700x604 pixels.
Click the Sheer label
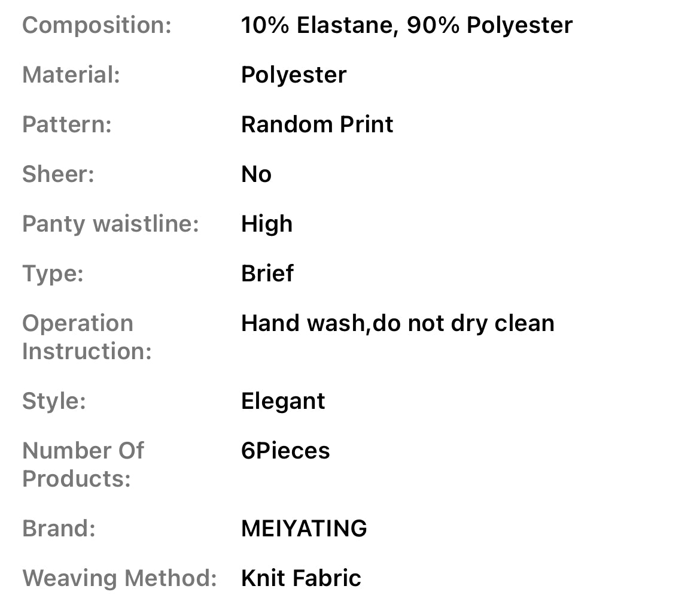(x=58, y=174)
